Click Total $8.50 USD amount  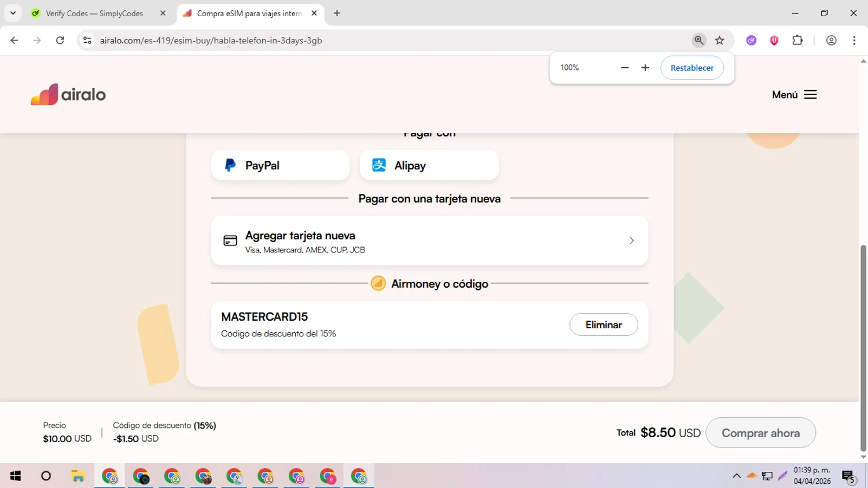point(659,432)
